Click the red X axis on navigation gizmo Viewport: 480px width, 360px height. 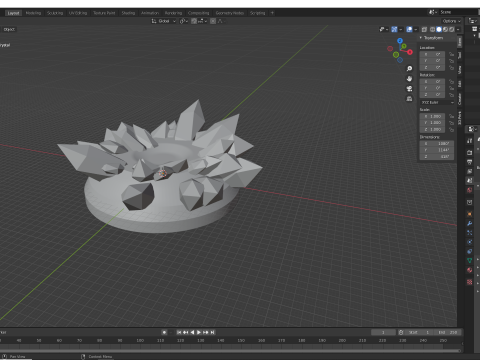click(410, 52)
